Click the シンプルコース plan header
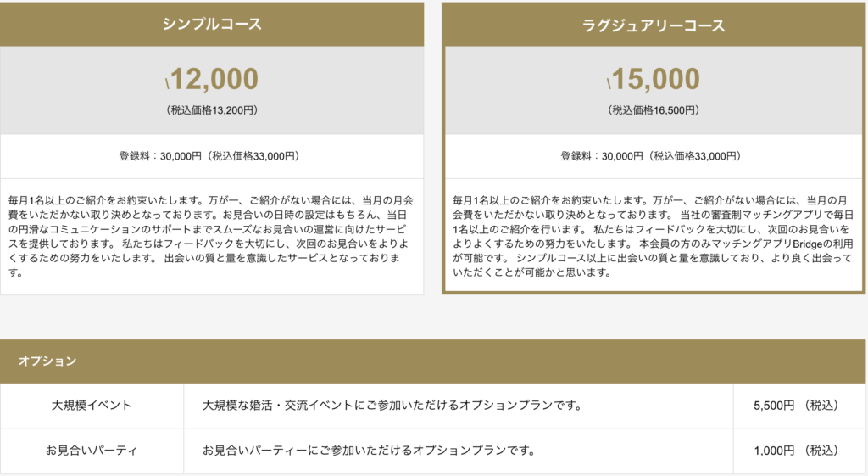 (x=212, y=24)
